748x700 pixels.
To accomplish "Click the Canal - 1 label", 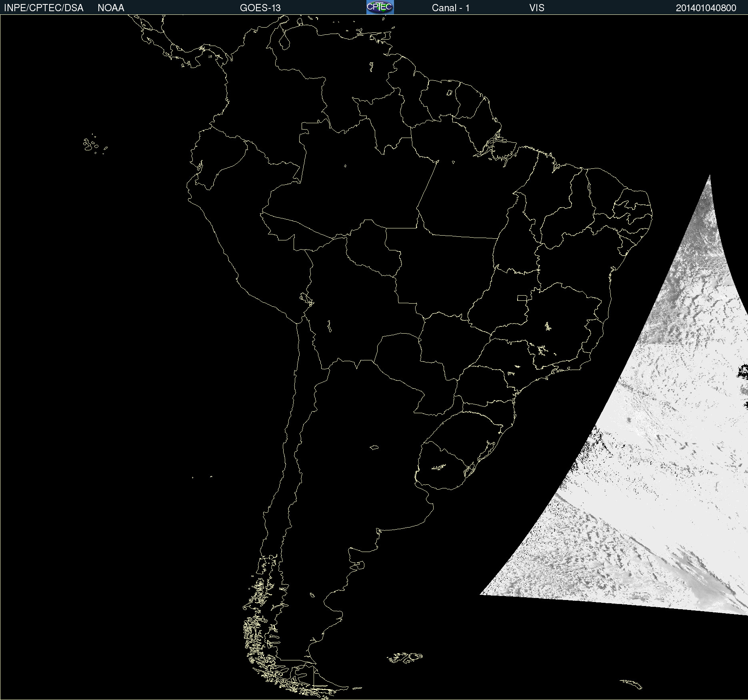I will [451, 8].
